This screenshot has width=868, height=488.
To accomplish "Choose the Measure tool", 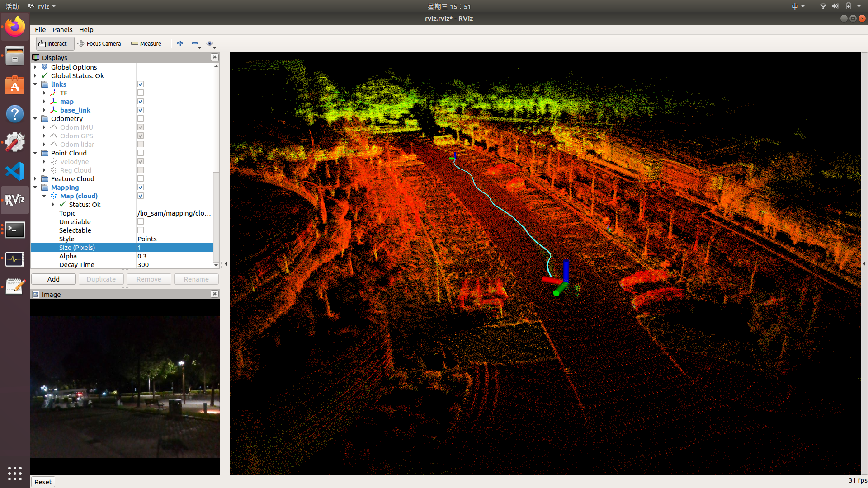I will click(146, 43).
